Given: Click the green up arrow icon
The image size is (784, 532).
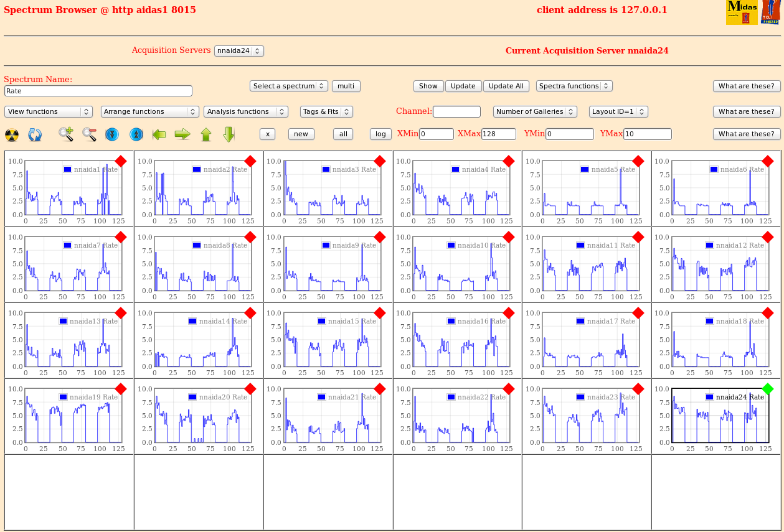Looking at the screenshot, I should click(206, 134).
